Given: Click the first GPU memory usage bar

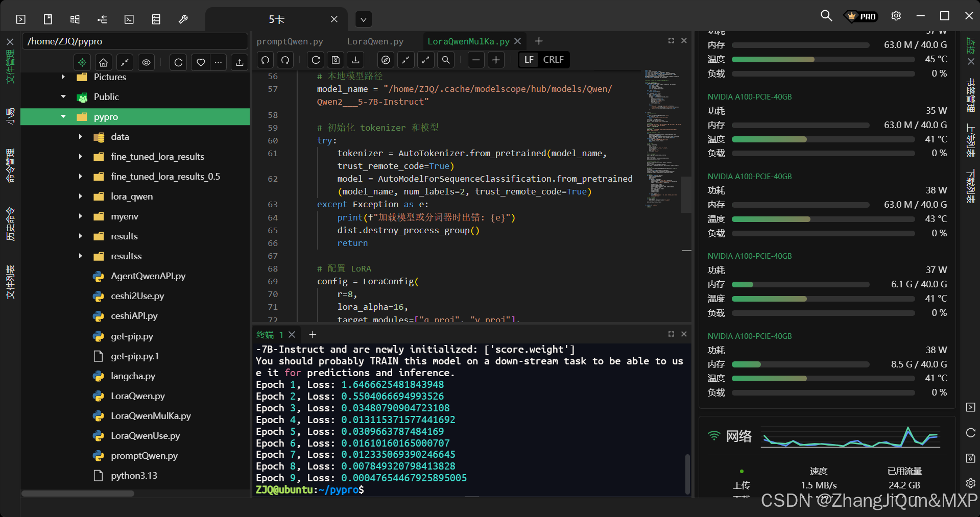Looking at the screenshot, I should [801, 45].
